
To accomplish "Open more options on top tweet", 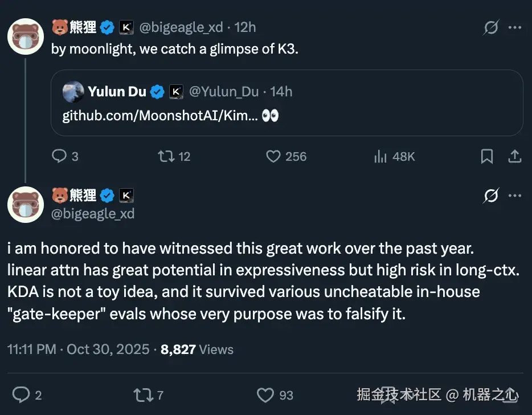I will click(x=514, y=27).
